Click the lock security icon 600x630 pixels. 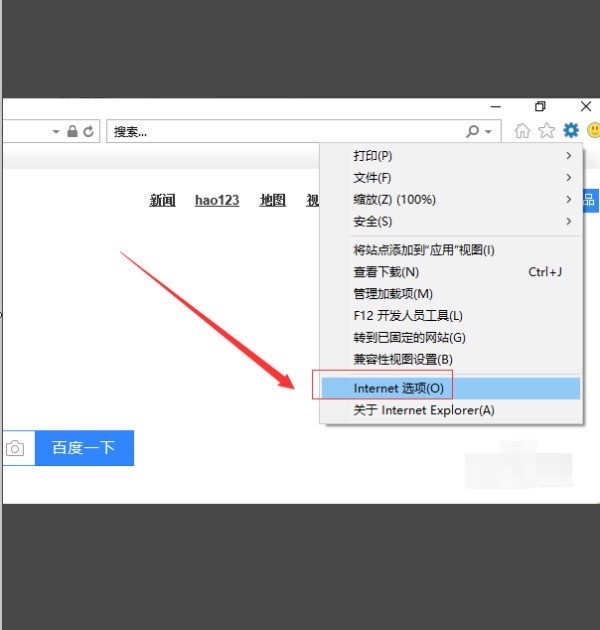72,131
